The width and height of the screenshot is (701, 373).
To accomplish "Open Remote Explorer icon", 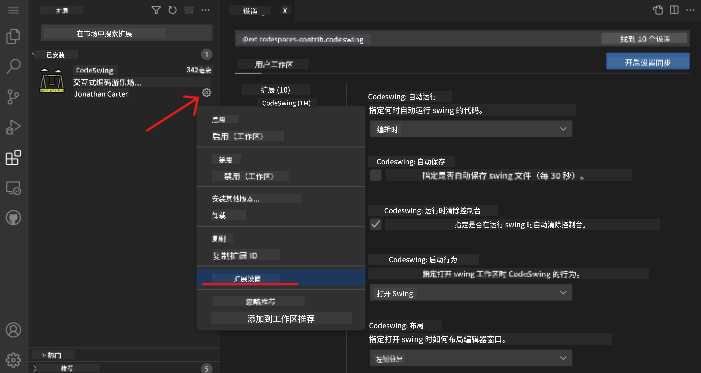I will 13,188.
